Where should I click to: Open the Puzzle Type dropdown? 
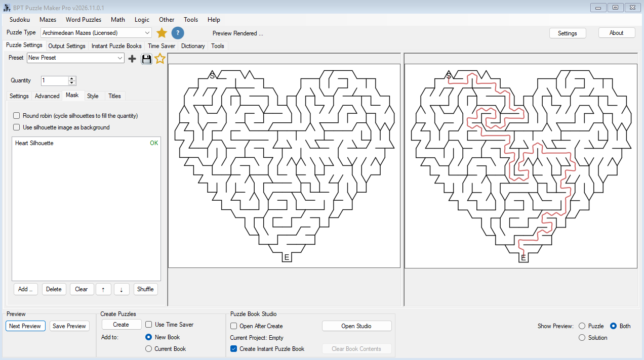(x=96, y=33)
